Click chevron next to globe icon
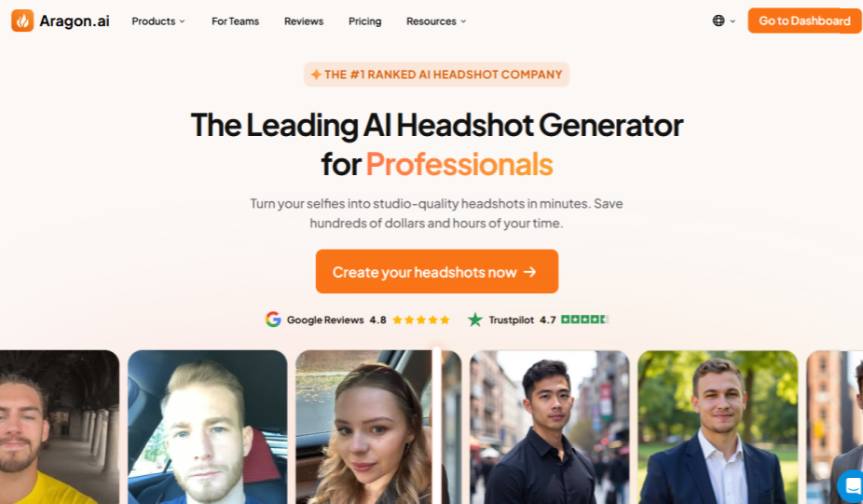This screenshot has height=504, width=863. click(733, 20)
